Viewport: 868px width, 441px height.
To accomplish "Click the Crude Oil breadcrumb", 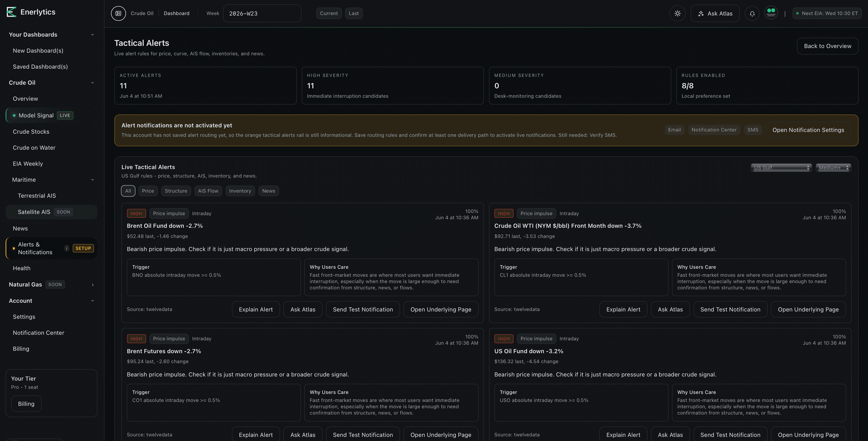I will [x=142, y=14].
